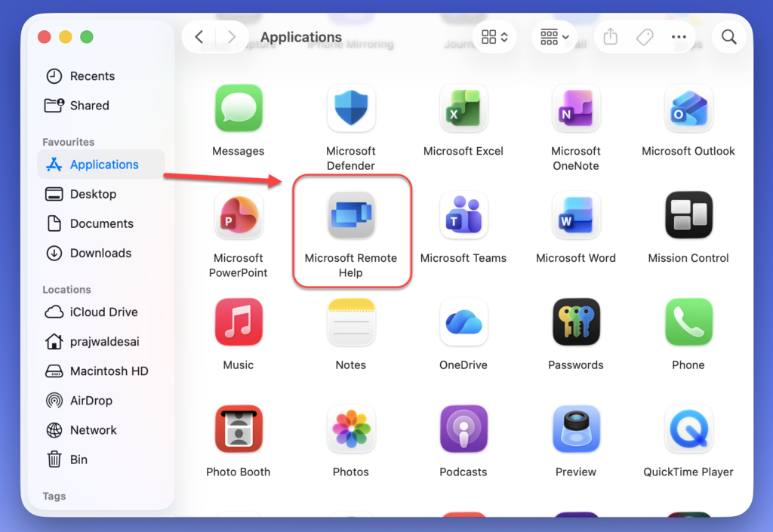Open the Microsoft Excel icon

(463, 108)
